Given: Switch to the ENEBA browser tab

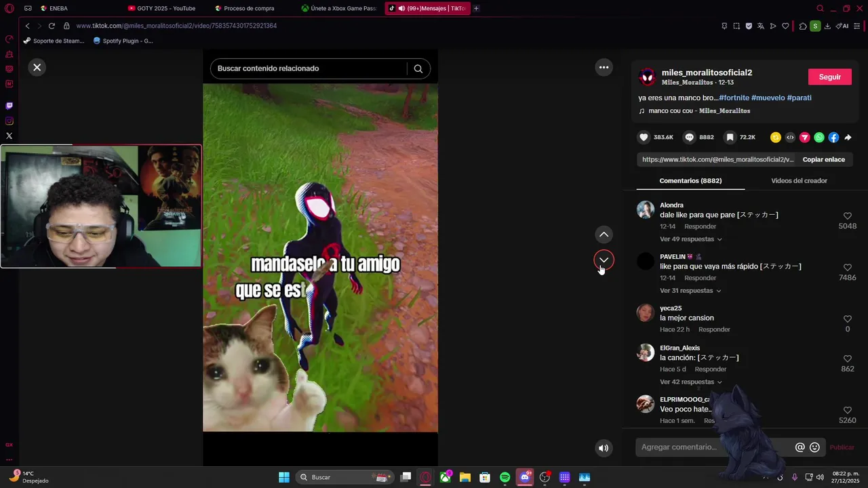Looking at the screenshot, I should 76,8.
